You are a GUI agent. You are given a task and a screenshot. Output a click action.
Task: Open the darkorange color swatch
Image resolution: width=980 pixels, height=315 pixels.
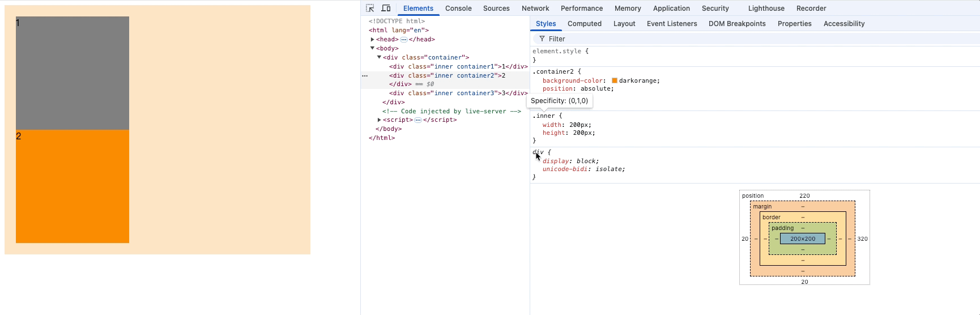615,80
